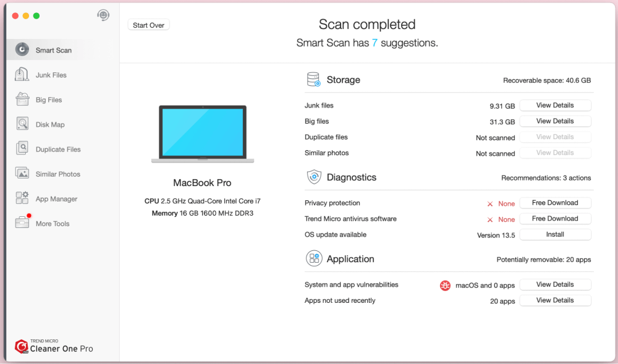Viewport: 618px width, 364px height.
Task: Click the Trend Micro Cleaner One Pro logo
Action: tap(54, 346)
